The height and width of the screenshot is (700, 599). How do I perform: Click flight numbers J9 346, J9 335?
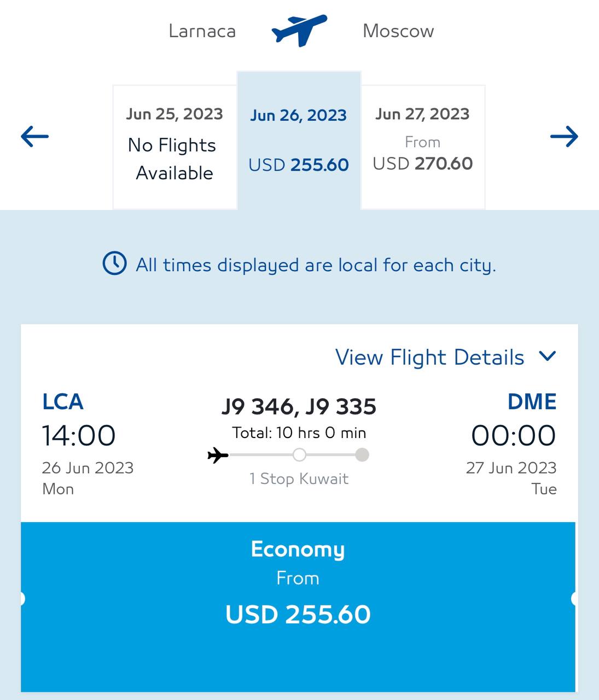click(x=299, y=406)
